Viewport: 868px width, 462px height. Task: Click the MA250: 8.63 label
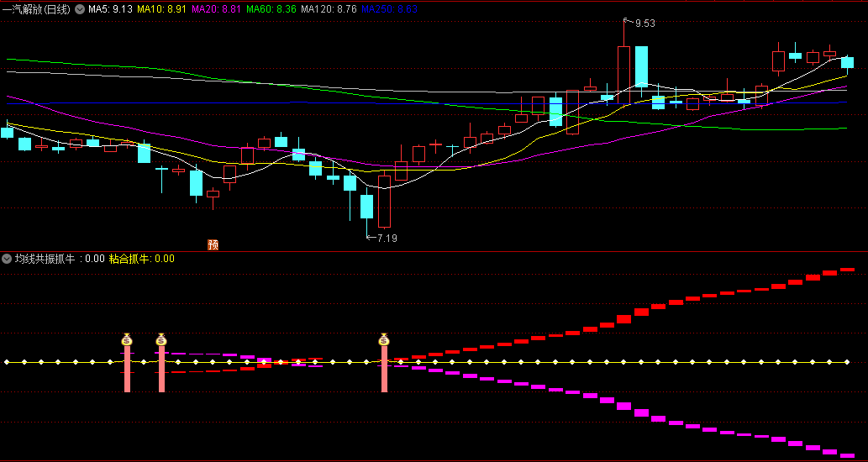[389, 9]
